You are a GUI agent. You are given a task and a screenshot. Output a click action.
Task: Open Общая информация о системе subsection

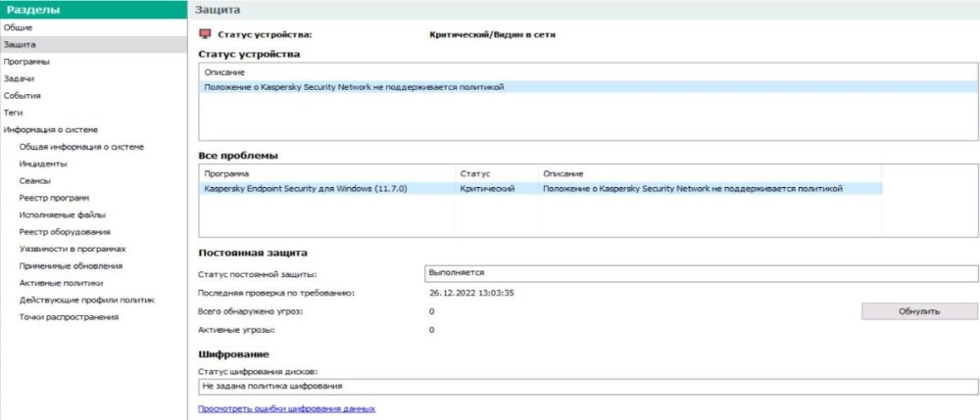81,147
